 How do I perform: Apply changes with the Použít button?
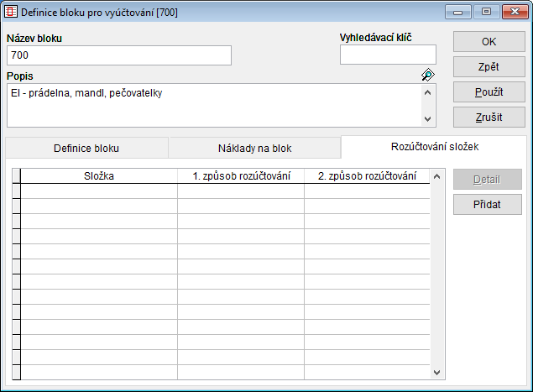489,91
